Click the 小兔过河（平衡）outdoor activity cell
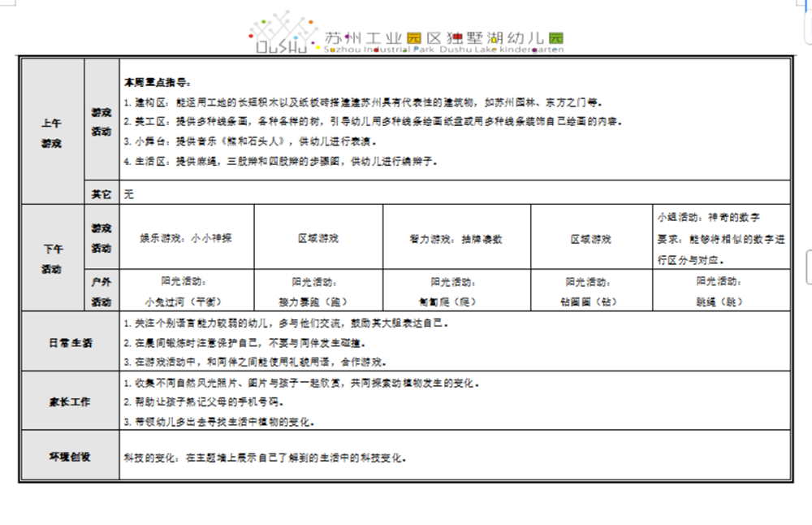This screenshot has width=812, height=525. coord(186,291)
